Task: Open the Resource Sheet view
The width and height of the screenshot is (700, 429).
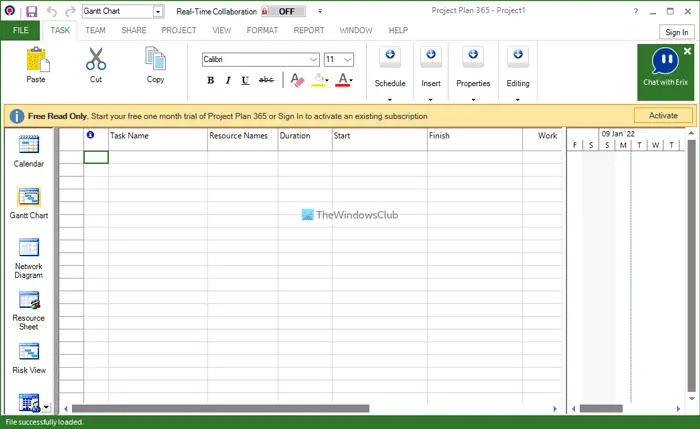Action: pos(29,307)
